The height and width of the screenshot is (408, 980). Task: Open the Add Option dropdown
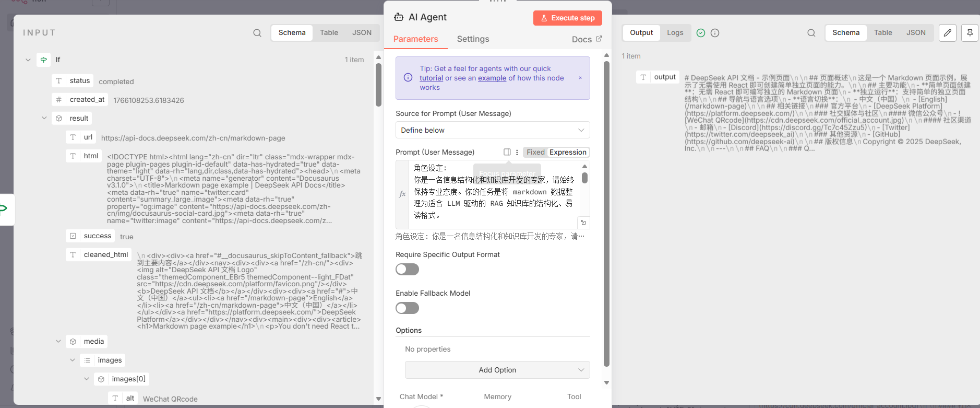tap(497, 370)
